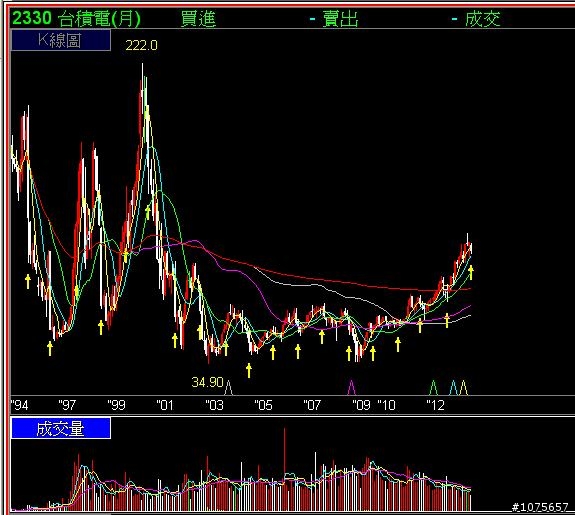Click the magenta triangle marker on time axis

(x=351, y=387)
